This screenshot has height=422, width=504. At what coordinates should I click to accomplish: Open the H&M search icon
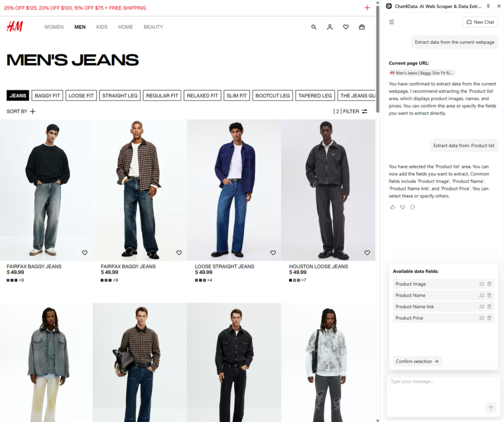point(314,27)
